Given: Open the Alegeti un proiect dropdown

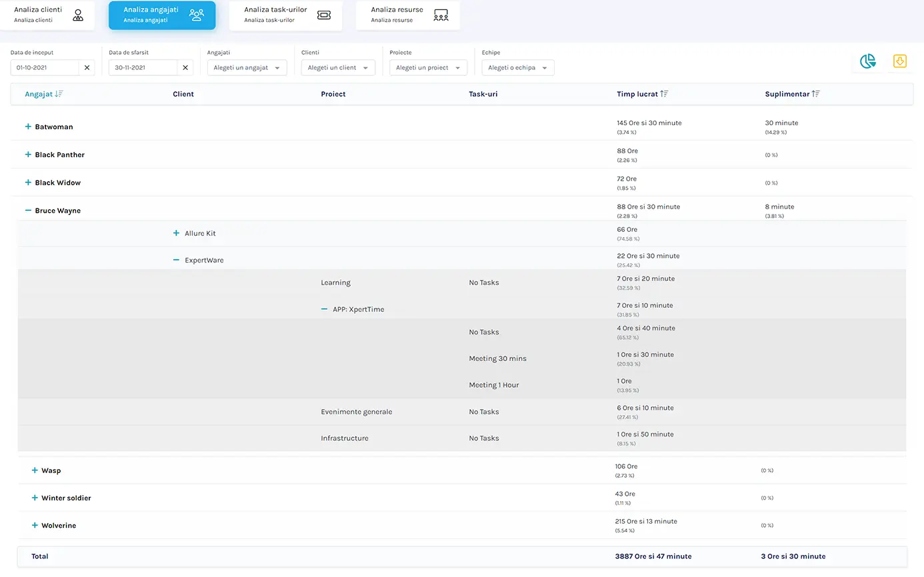Looking at the screenshot, I should 428,67.
